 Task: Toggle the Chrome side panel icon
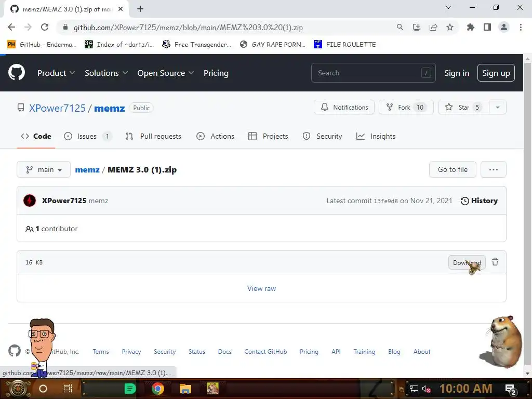click(487, 27)
